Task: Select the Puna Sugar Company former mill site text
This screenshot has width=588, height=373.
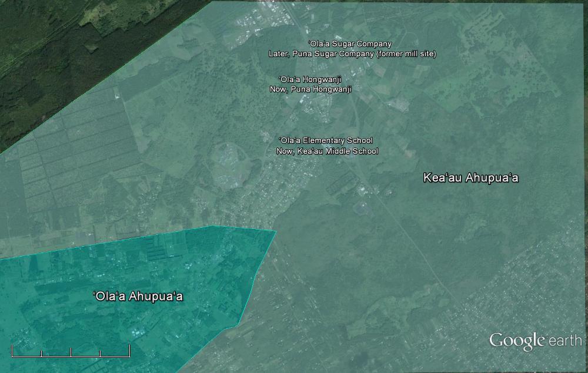Action: (352, 54)
